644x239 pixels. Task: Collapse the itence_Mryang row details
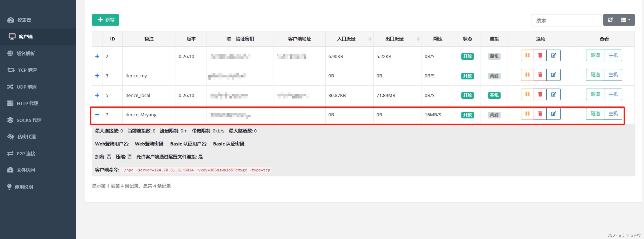pyautogui.click(x=97, y=115)
